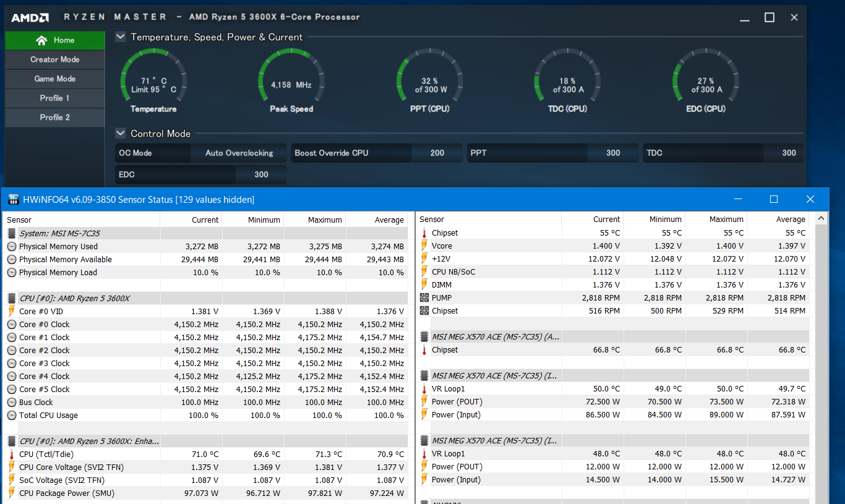
Task: Click the house icon on the Home button
Action: (x=41, y=40)
